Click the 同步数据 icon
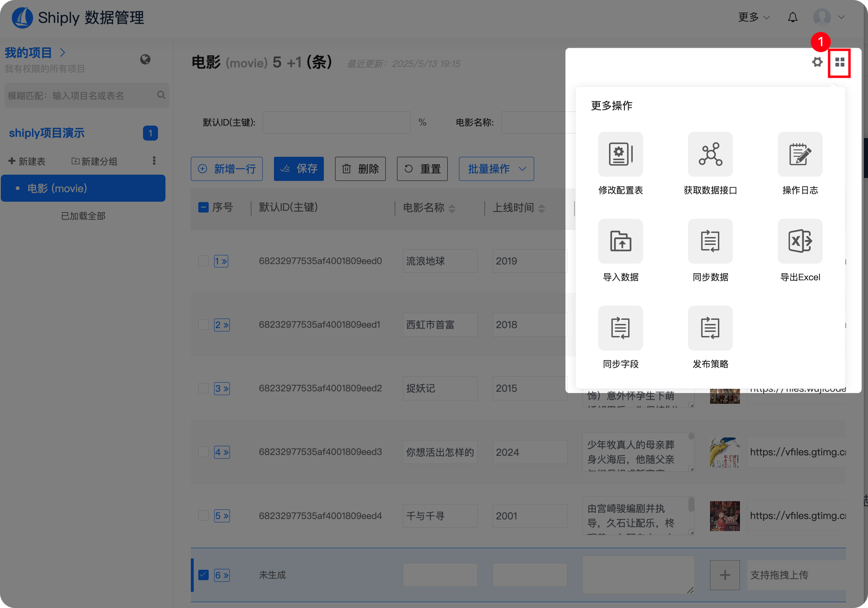The width and height of the screenshot is (868, 608). pos(710,241)
